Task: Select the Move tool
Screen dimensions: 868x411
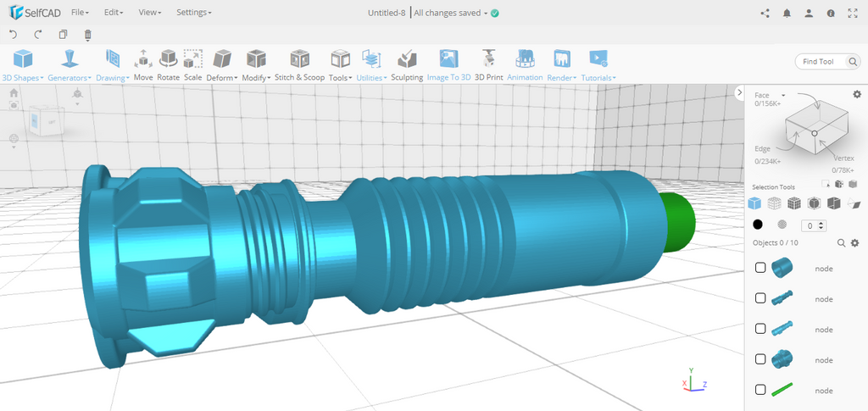Action: tap(143, 66)
